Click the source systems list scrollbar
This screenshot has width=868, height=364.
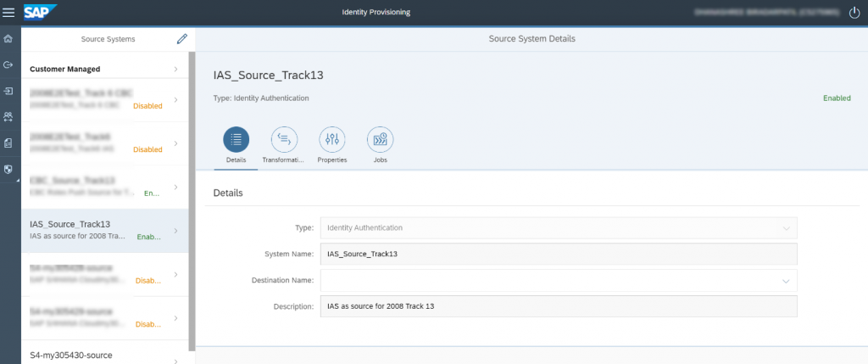tap(192, 202)
